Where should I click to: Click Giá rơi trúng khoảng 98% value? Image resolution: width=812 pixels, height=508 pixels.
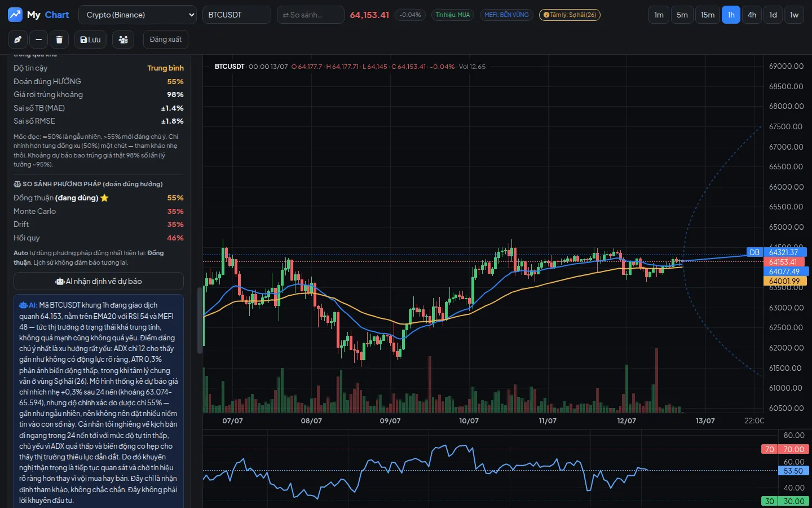[175, 94]
